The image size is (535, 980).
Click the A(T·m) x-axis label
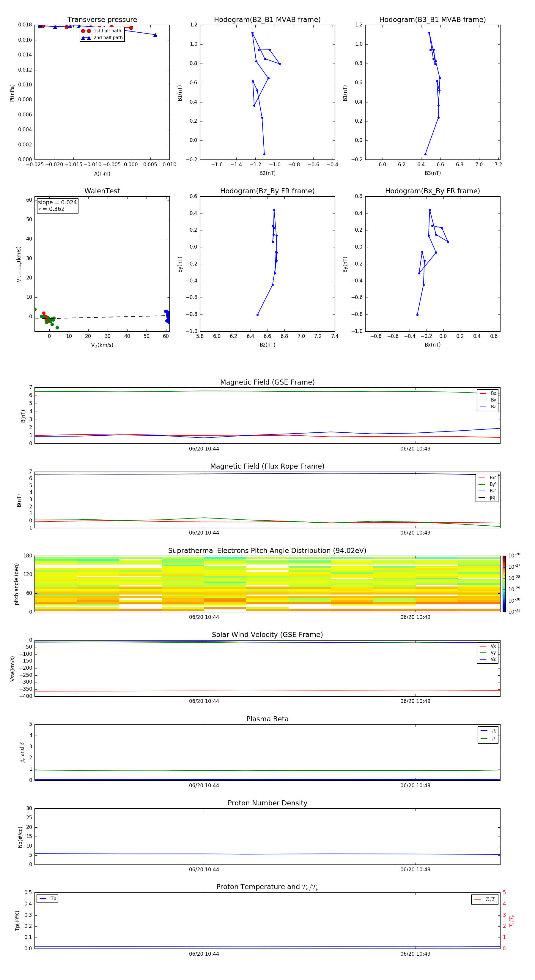[102, 173]
